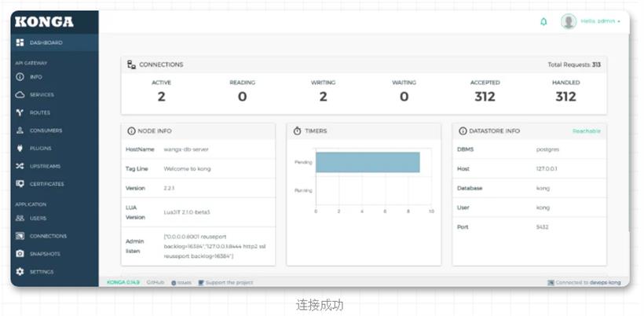644x316 pixels.
Task: Click the Pending timers bar
Action: tap(368, 162)
